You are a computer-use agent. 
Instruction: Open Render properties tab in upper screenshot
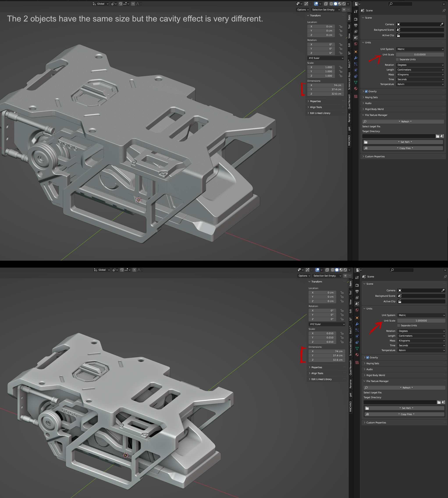point(356,19)
